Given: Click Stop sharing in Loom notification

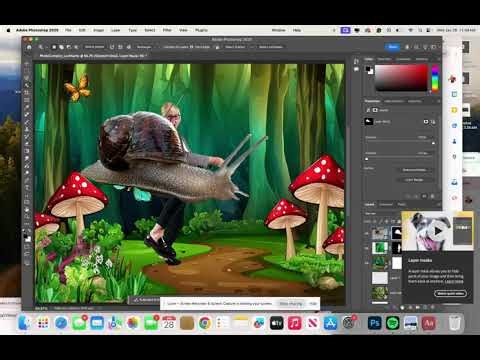Looking at the screenshot, I should [291, 304].
